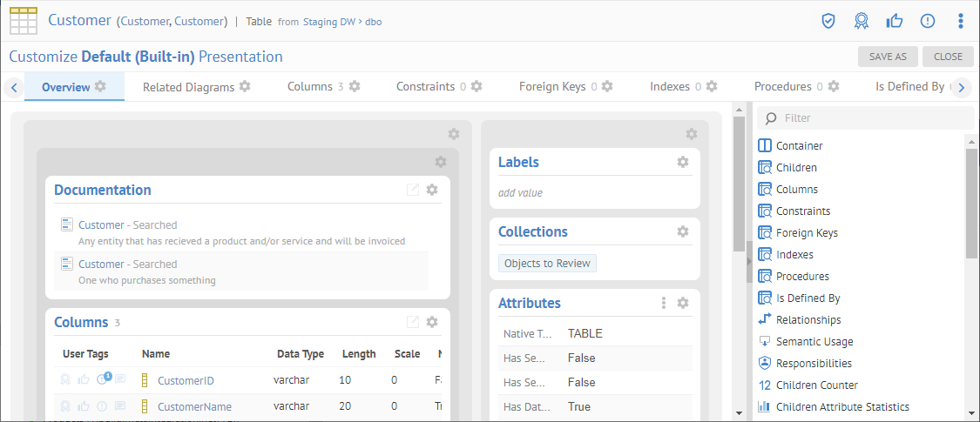Screen dimensions: 980x422
Task: Select Relationships in the widget list
Action: click(x=808, y=319)
